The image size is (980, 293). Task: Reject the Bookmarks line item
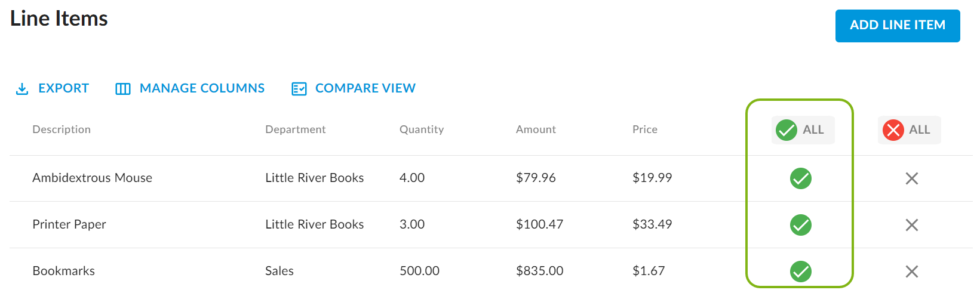[x=911, y=272]
